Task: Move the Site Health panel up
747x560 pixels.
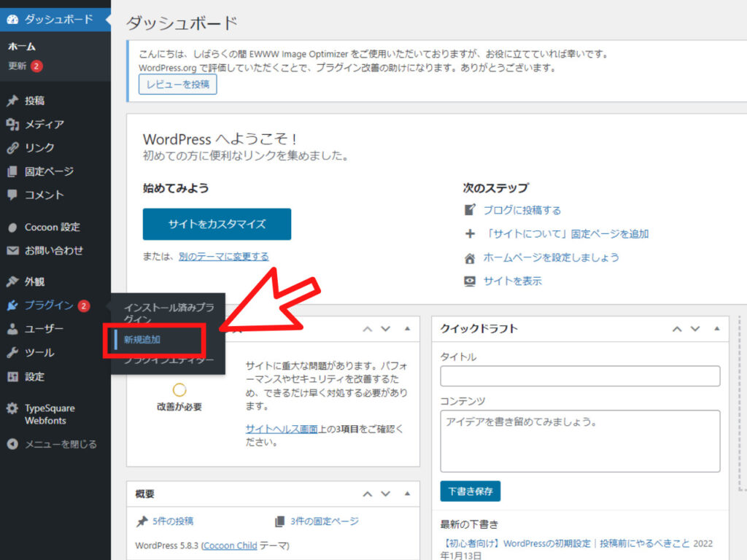Action: (368, 329)
